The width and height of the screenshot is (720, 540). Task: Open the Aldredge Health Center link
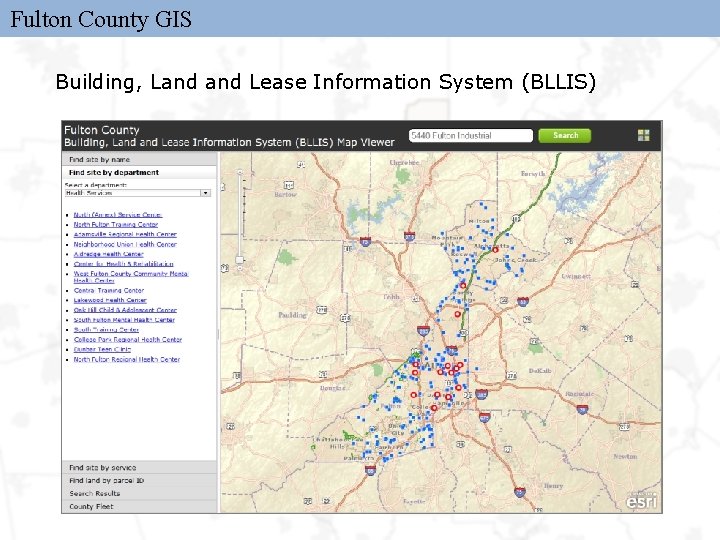[108, 254]
